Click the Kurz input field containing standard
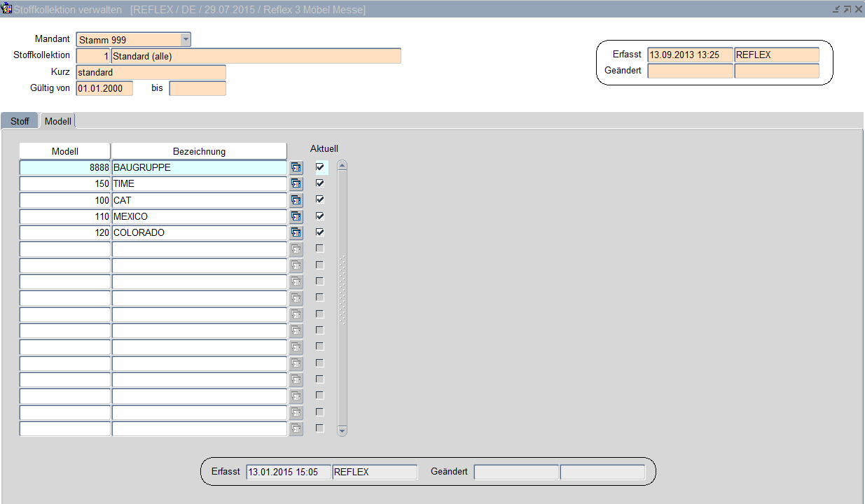 point(151,72)
